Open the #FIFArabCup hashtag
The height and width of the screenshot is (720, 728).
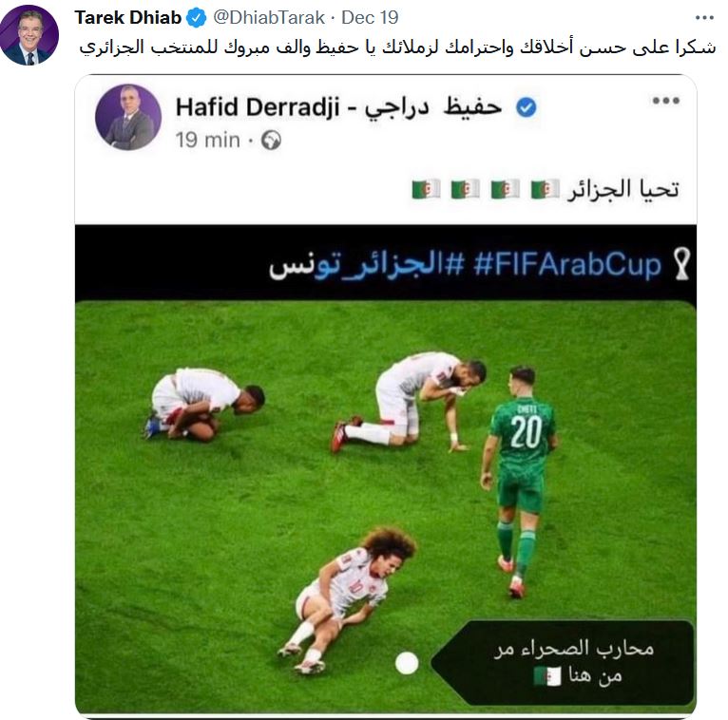click(x=567, y=265)
